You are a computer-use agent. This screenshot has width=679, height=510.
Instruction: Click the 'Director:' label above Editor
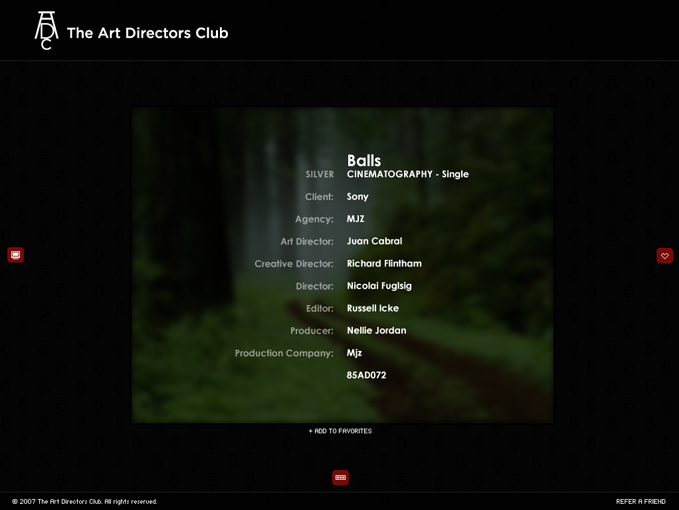[315, 286]
